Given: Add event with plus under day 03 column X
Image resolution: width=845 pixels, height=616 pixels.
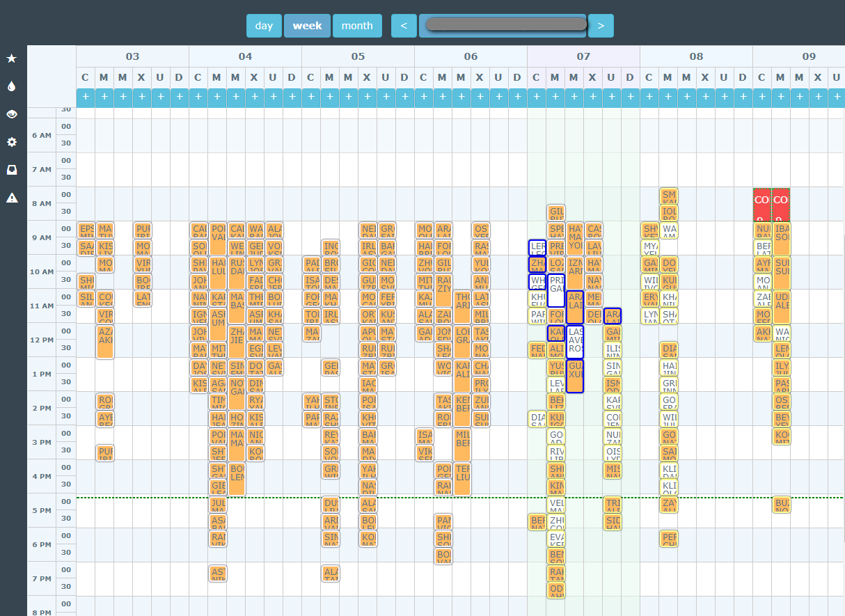Looking at the screenshot, I should pyautogui.click(x=142, y=98).
